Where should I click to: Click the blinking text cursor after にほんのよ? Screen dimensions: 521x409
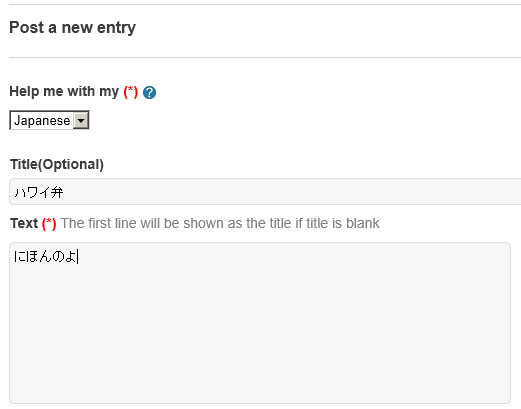78,257
